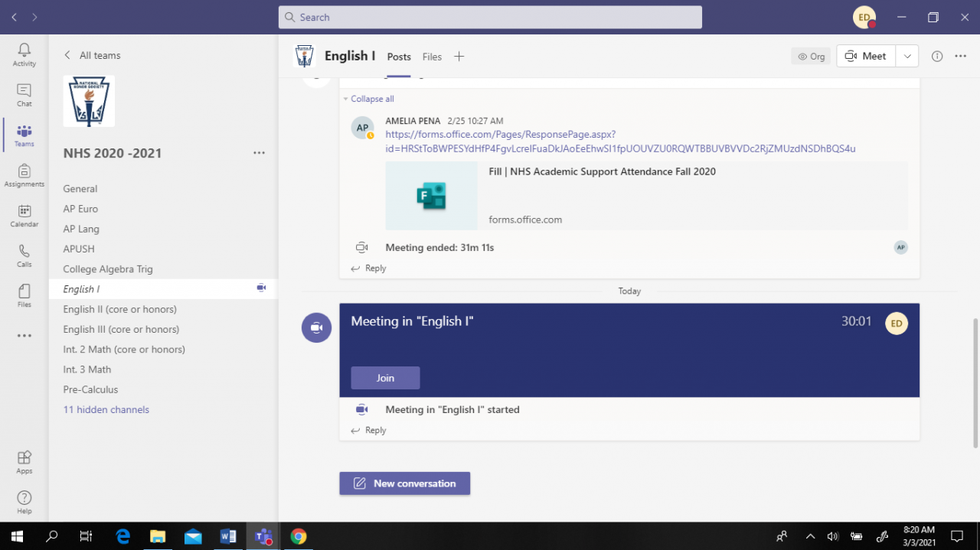Start a New conversation
This screenshot has width=980, height=550.
point(404,483)
